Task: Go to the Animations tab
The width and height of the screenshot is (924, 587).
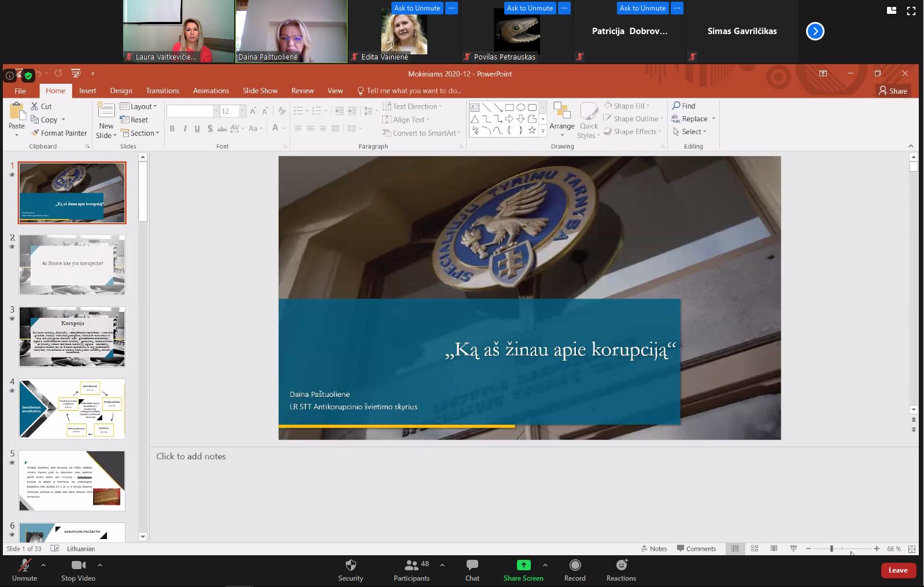Action: pyautogui.click(x=211, y=91)
